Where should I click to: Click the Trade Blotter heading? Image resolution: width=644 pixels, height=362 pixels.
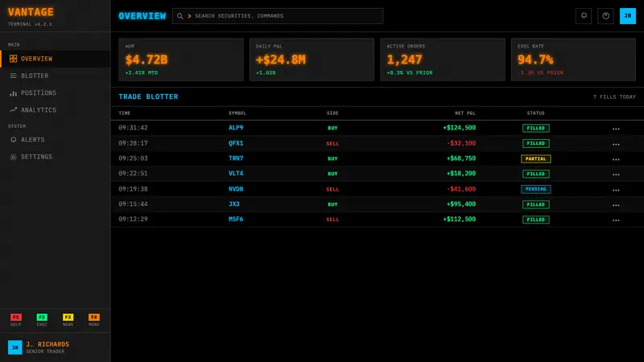pyautogui.click(x=148, y=97)
